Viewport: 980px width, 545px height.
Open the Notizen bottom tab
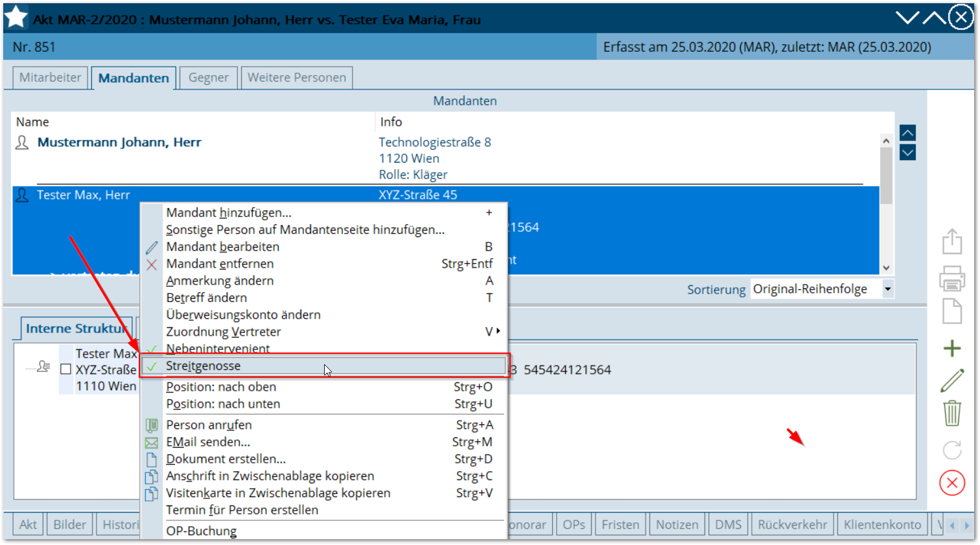click(677, 524)
